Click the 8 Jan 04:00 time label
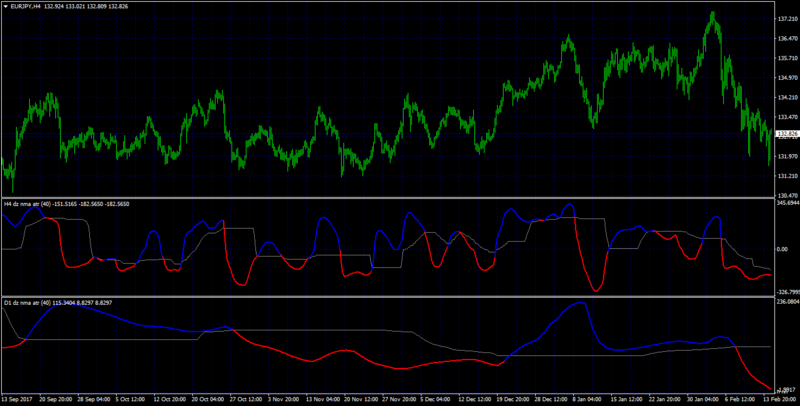 click(x=588, y=399)
